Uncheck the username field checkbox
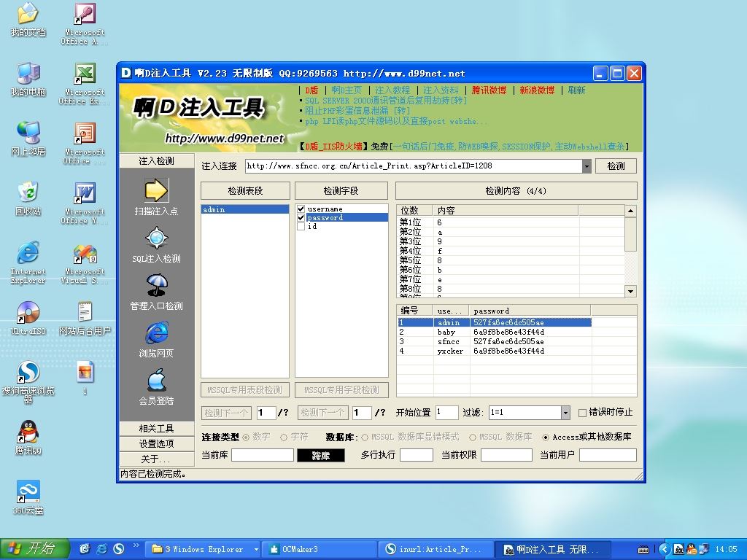 [x=301, y=209]
